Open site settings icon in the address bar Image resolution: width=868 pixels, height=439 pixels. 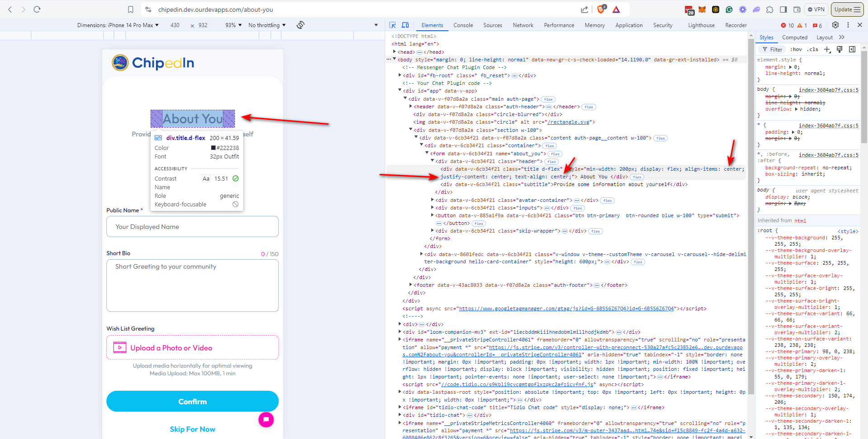(x=148, y=9)
